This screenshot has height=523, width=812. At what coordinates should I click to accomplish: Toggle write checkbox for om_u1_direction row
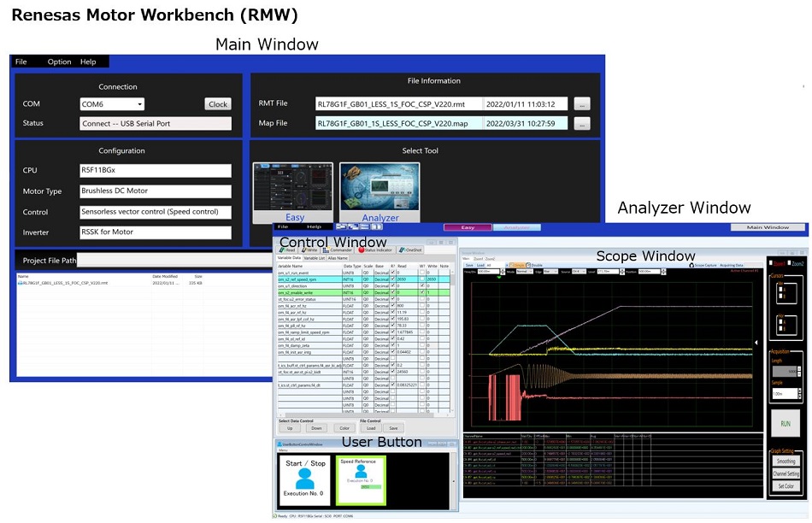(x=422, y=285)
